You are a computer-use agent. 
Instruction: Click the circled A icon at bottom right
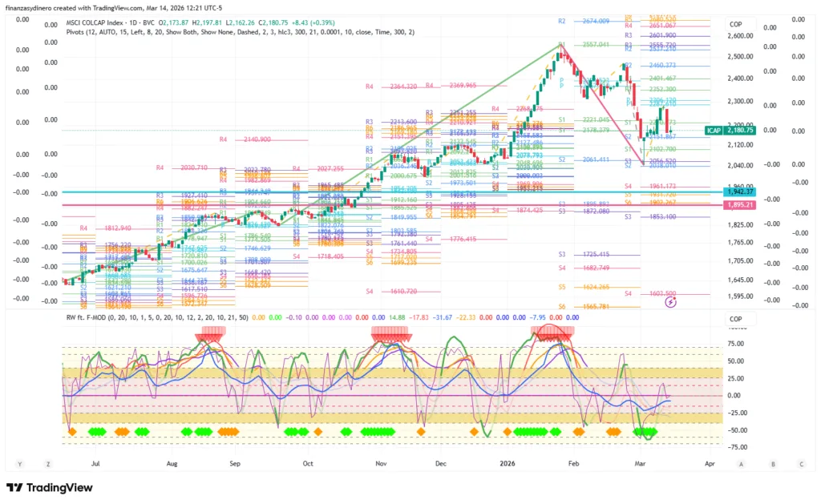pos(742,464)
